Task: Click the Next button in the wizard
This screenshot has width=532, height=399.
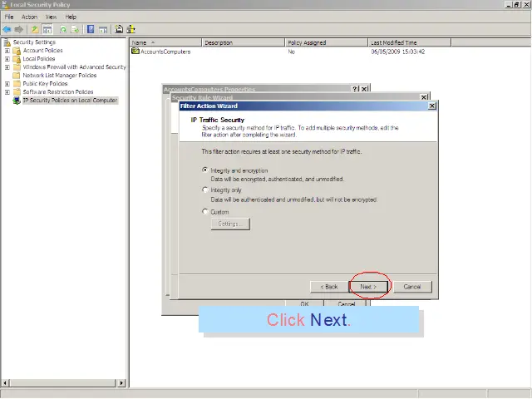Action: point(368,287)
